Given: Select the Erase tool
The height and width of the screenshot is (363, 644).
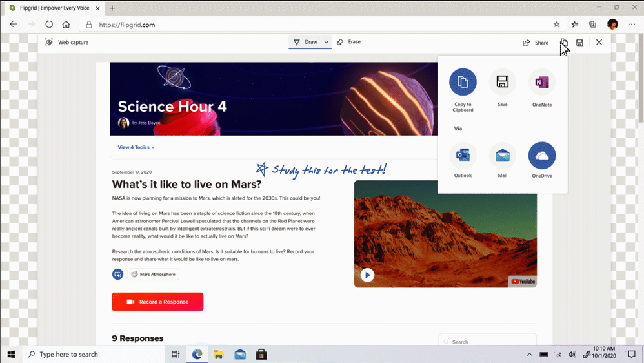Looking at the screenshot, I should (x=348, y=42).
